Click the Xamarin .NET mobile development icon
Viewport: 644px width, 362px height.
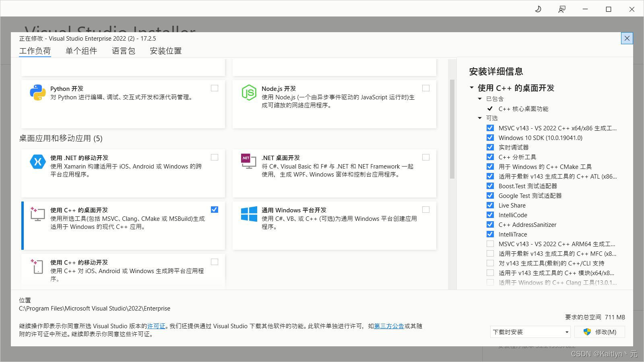(x=37, y=162)
